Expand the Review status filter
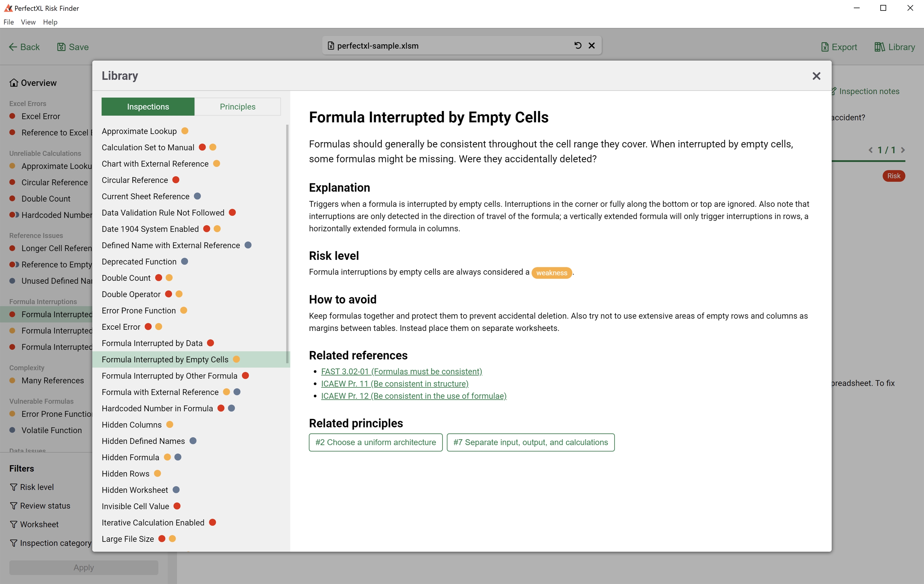 [x=45, y=506]
